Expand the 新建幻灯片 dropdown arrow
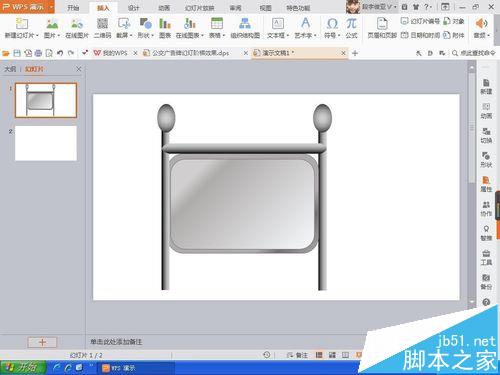 pyautogui.click(x=37, y=35)
